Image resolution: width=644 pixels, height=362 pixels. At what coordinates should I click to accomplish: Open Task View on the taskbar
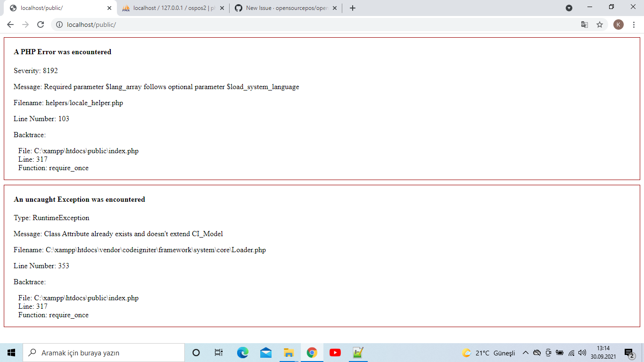click(219, 352)
